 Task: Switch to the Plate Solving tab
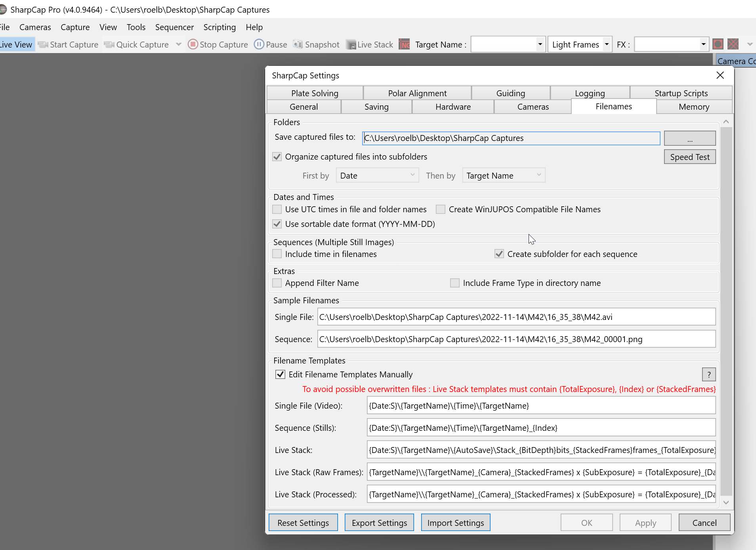click(315, 93)
